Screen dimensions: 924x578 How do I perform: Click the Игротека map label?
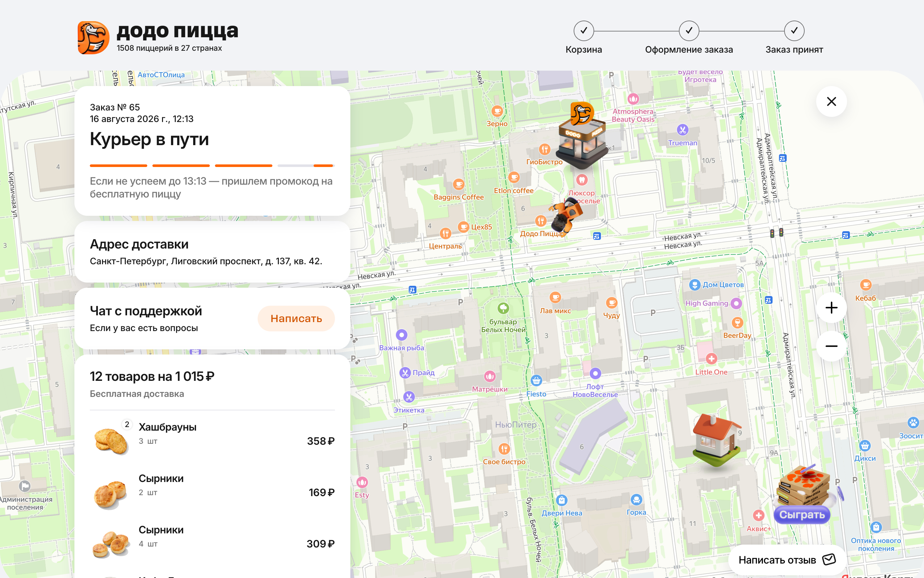(x=700, y=80)
